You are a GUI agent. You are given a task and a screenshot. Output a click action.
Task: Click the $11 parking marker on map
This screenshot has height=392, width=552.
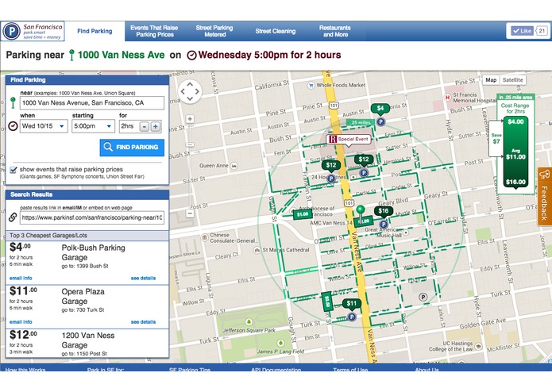coord(352,303)
